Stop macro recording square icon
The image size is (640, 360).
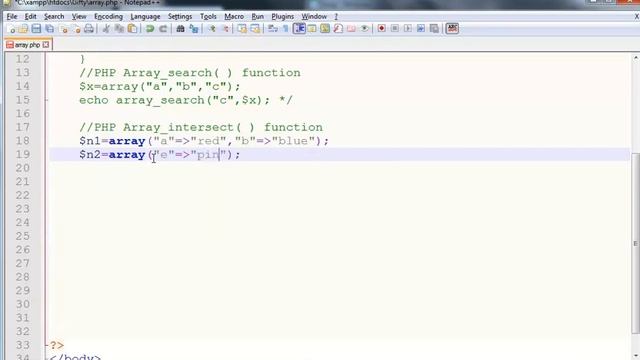(395, 29)
